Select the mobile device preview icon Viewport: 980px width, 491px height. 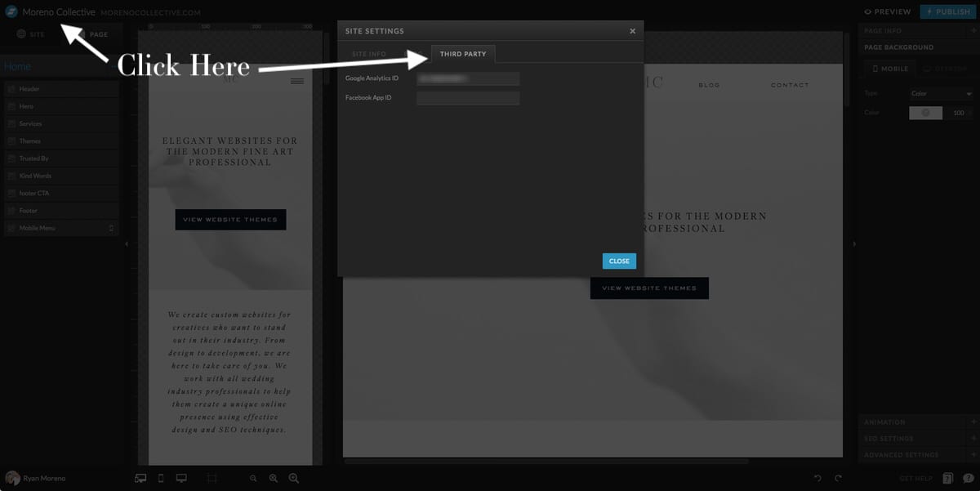[x=160, y=478]
